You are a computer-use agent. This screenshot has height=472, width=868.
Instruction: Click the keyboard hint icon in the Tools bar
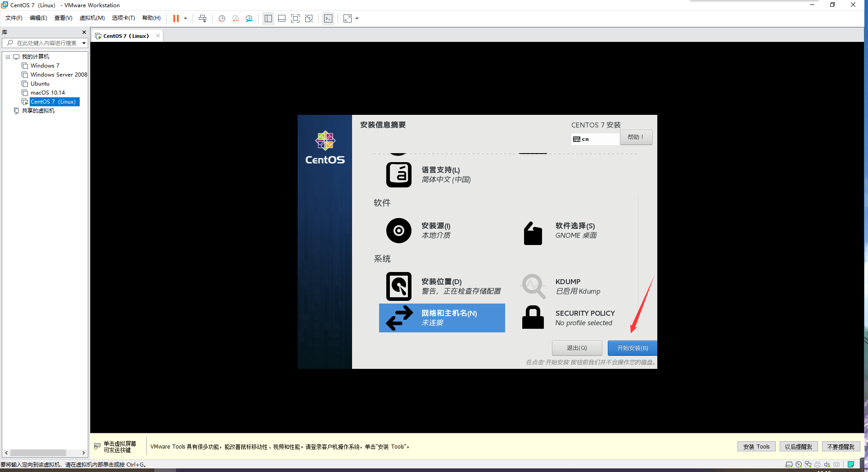(97, 446)
